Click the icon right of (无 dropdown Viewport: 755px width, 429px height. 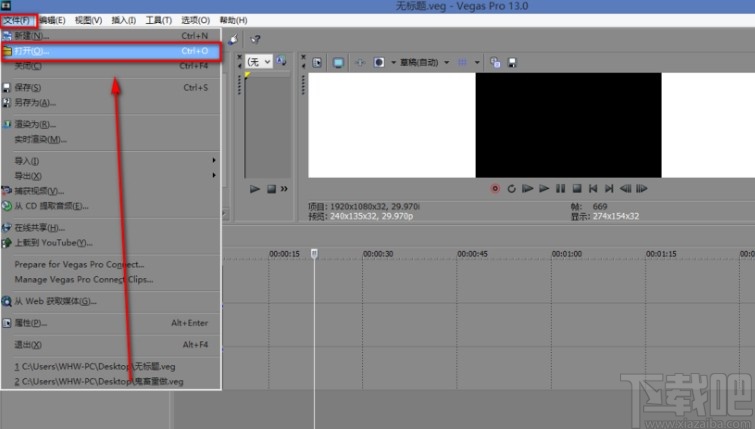(x=281, y=61)
